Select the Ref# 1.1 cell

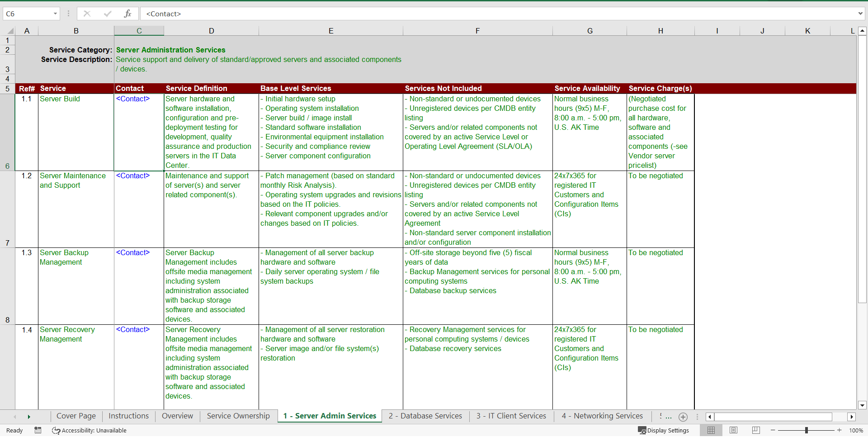27,132
